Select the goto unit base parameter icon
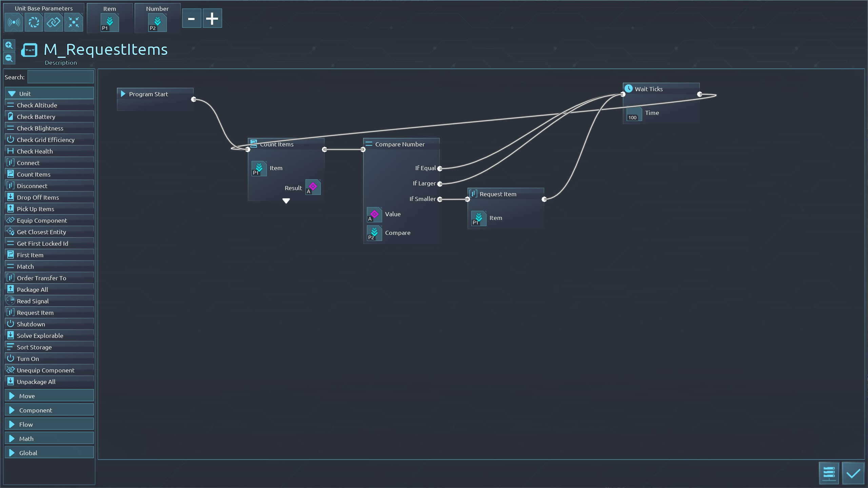 74,23
